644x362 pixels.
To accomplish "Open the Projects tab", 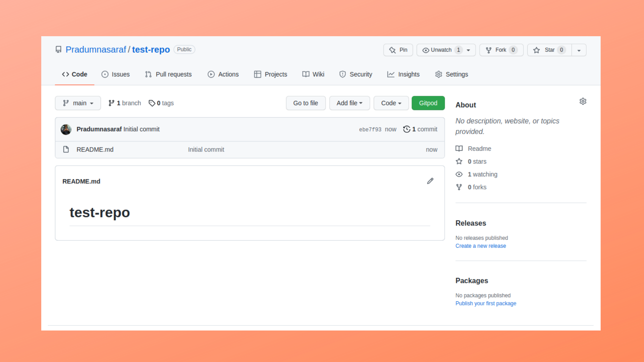I will click(x=271, y=74).
